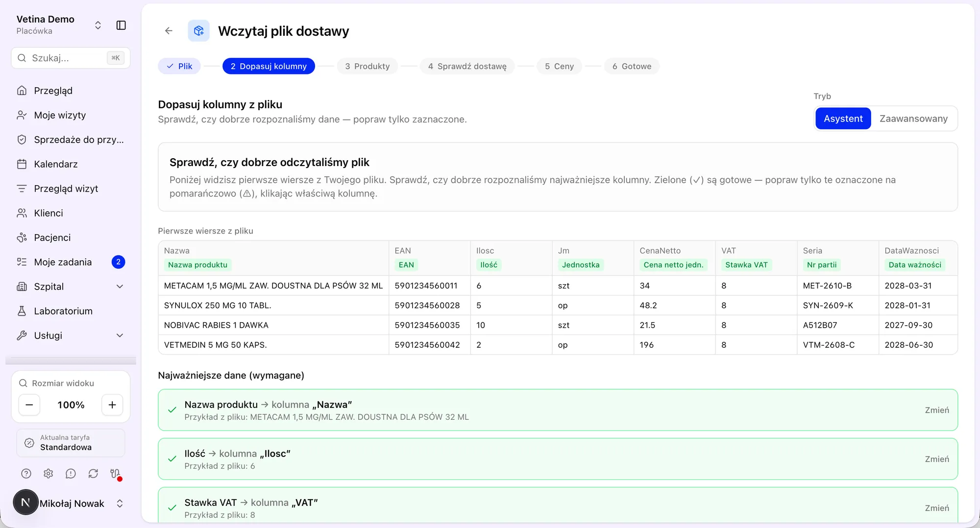Toggle the sidebar panel icon

click(121, 25)
